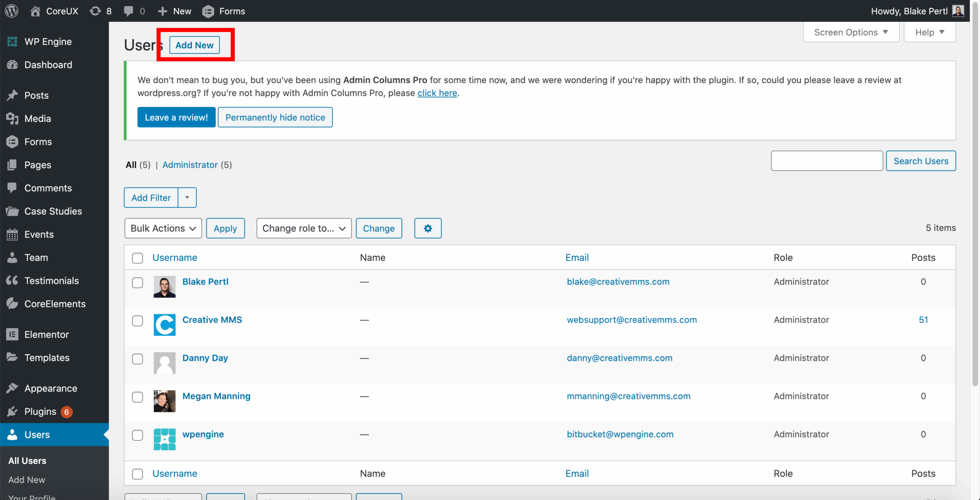Follow the click here link
The image size is (980, 500).
click(437, 93)
